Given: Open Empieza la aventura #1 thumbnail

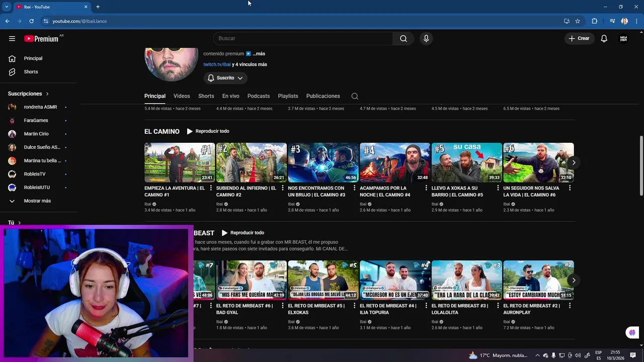Looking at the screenshot, I should pos(180,162).
